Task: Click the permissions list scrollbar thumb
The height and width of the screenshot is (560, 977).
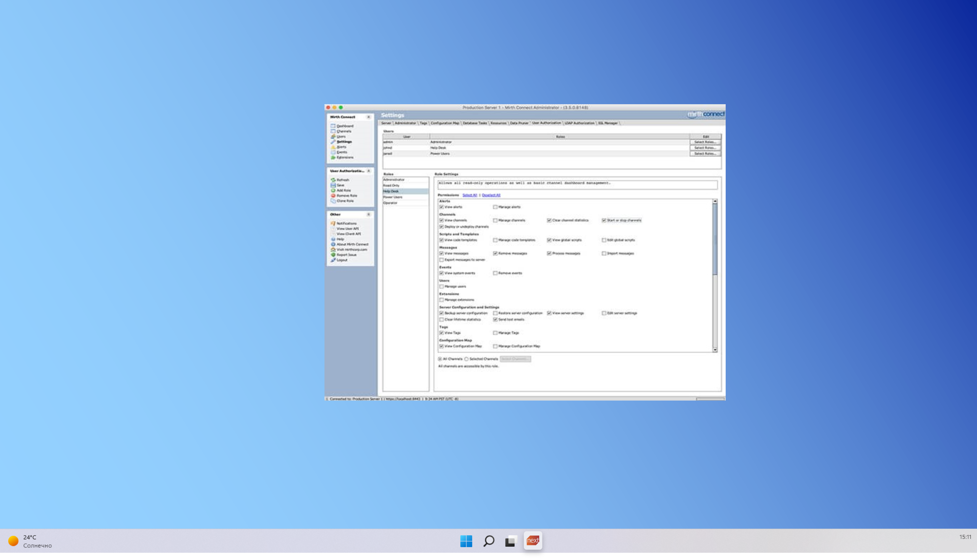Action: click(x=715, y=239)
